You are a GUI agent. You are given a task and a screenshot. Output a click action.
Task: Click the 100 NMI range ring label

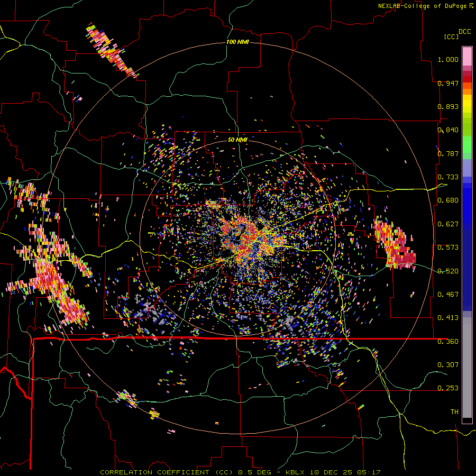click(x=237, y=42)
